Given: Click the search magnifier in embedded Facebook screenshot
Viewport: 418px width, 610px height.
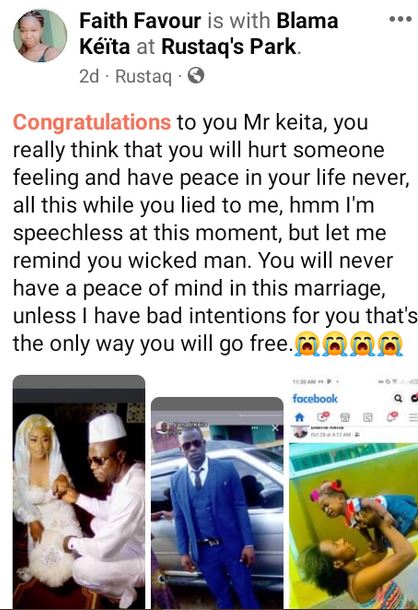Looking at the screenshot, I should (398, 398).
